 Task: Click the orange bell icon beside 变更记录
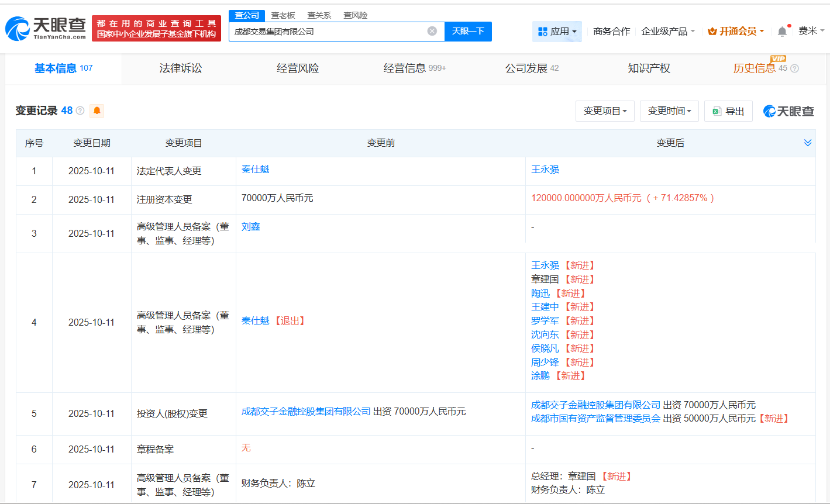click(x=97, y=111)
